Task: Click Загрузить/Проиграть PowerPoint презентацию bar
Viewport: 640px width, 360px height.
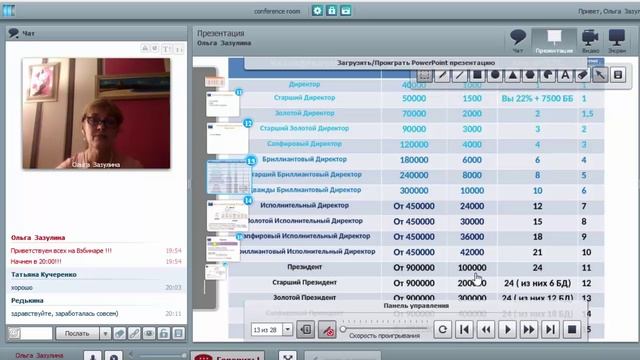Action: [416, 63]
